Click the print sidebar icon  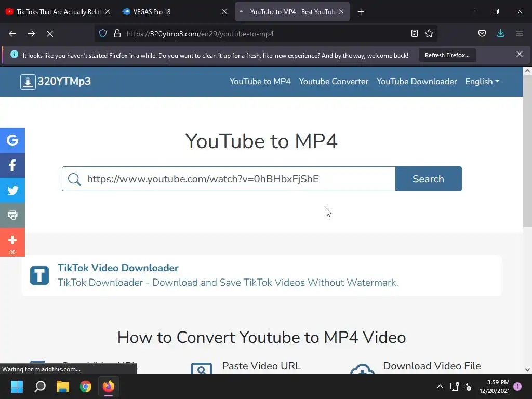tap(12, 215)
